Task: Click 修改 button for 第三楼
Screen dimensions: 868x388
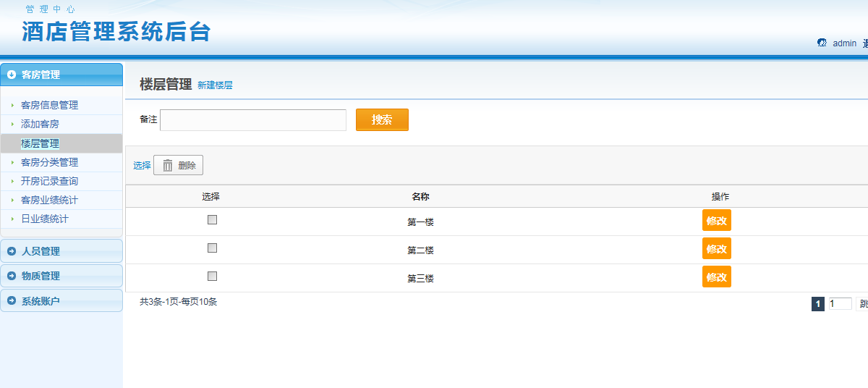Action: pos(717,277)
